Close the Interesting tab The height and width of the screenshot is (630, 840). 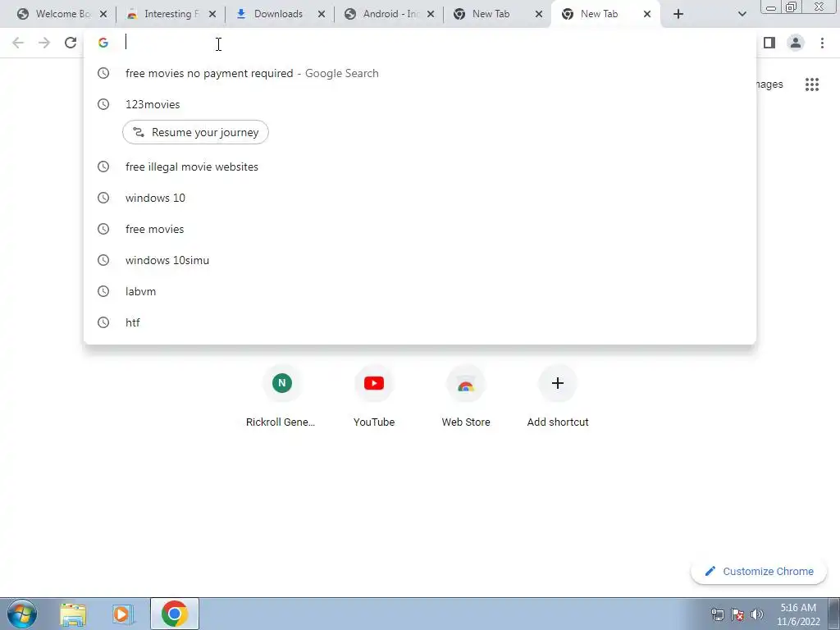click(x=212, y=15)
